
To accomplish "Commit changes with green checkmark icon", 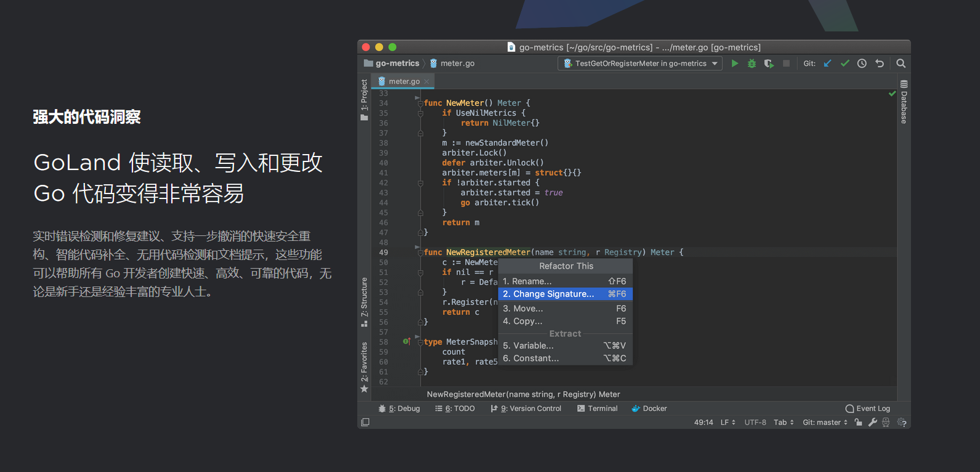I will [845, 63].
